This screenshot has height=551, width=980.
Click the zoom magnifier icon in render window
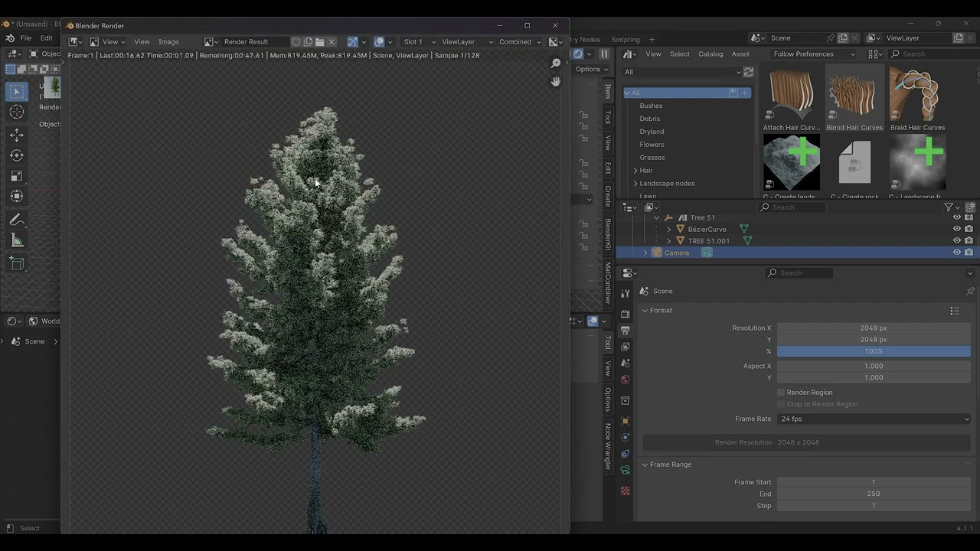coord(556,64)
